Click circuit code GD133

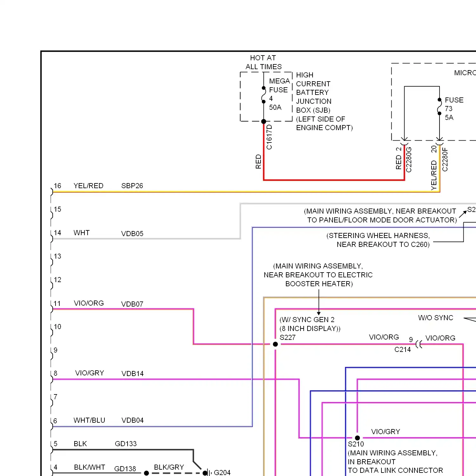click(x=126, y=444)
